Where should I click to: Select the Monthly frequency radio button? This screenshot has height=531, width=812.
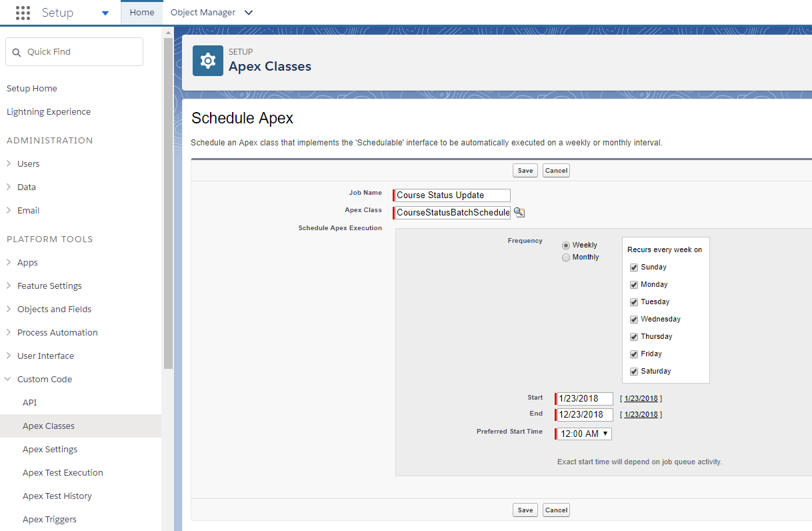click(x=566, y=257)
